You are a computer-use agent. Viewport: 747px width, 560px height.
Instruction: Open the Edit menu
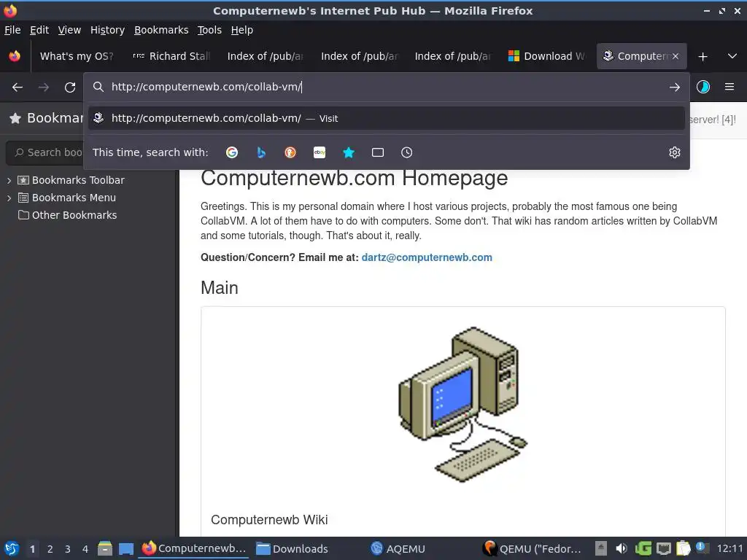coord(39,30)
